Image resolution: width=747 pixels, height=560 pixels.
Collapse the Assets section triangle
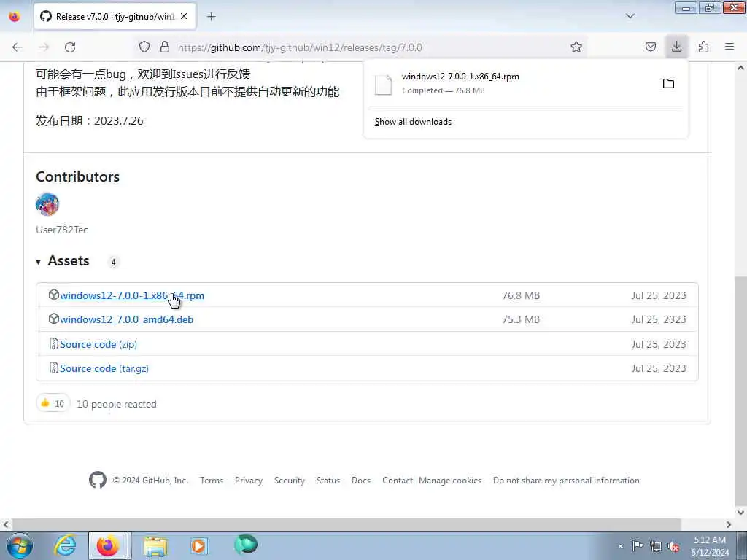[x=38, y=262]
